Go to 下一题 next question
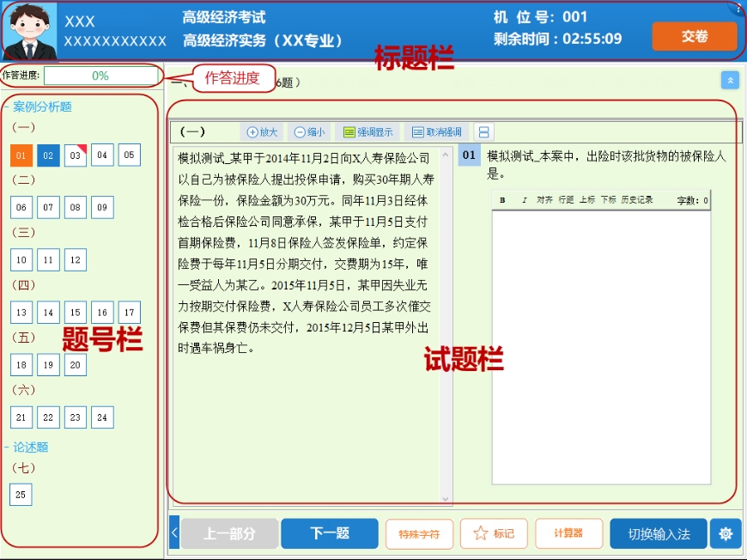Image resolution: width=747 pixels, height=560 pixels. [330, 533]
